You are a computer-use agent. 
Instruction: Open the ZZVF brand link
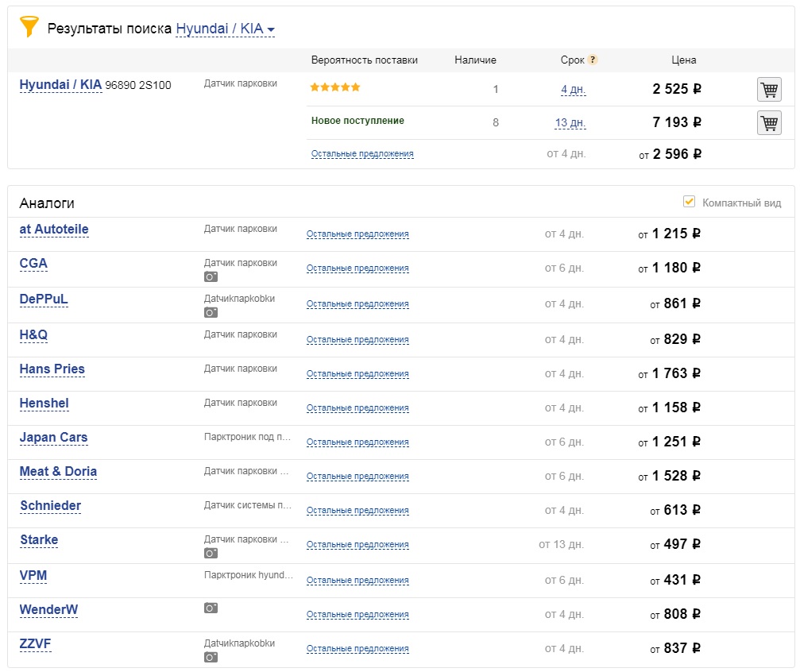(x=35, y=644)
